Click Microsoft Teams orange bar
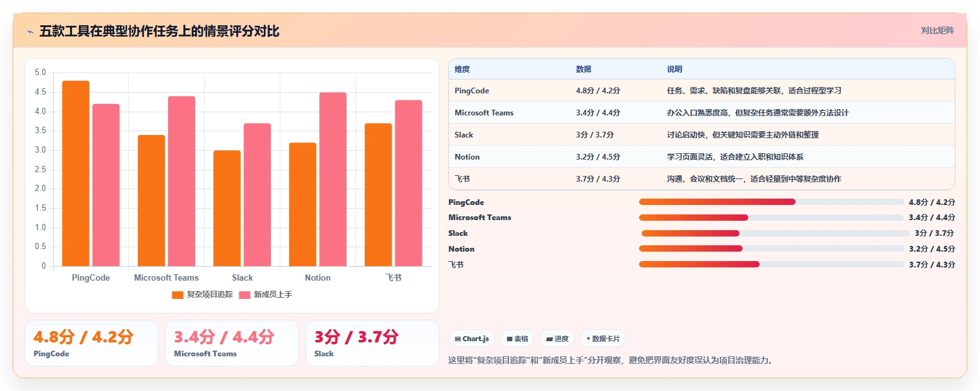This screenshot has height=391, width=980. click(x=152, y=201)
